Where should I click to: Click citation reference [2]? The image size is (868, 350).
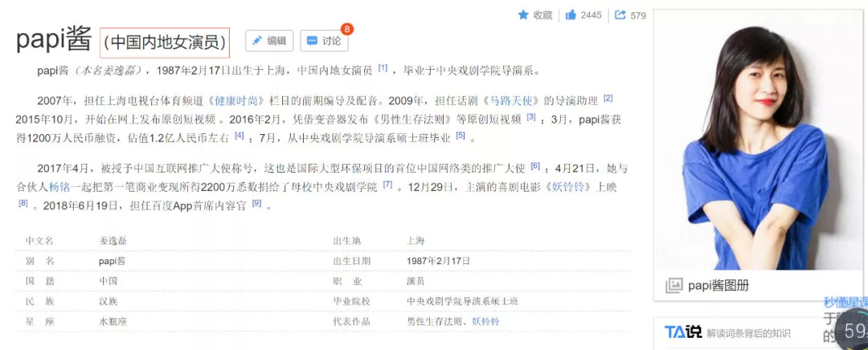click(x=608, y=99)
